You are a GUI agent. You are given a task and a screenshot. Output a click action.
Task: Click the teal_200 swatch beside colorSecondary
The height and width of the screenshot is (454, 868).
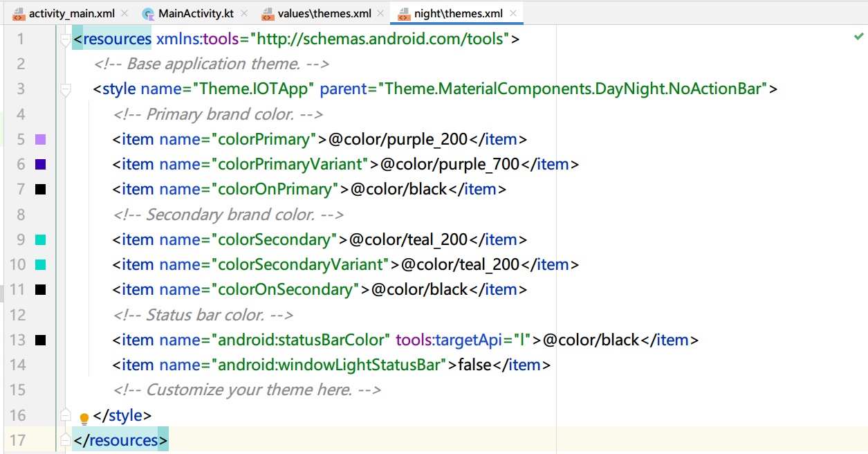tap(39, 239)
